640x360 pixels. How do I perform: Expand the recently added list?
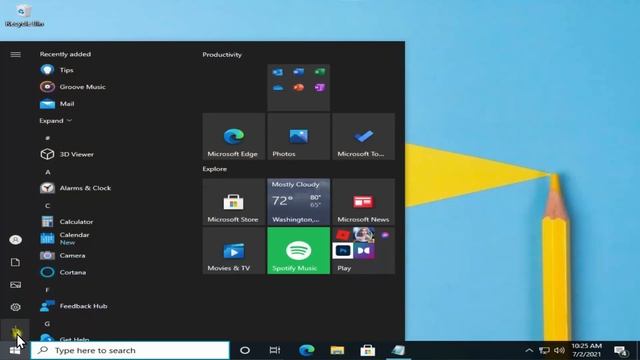(x=56, y=120)
